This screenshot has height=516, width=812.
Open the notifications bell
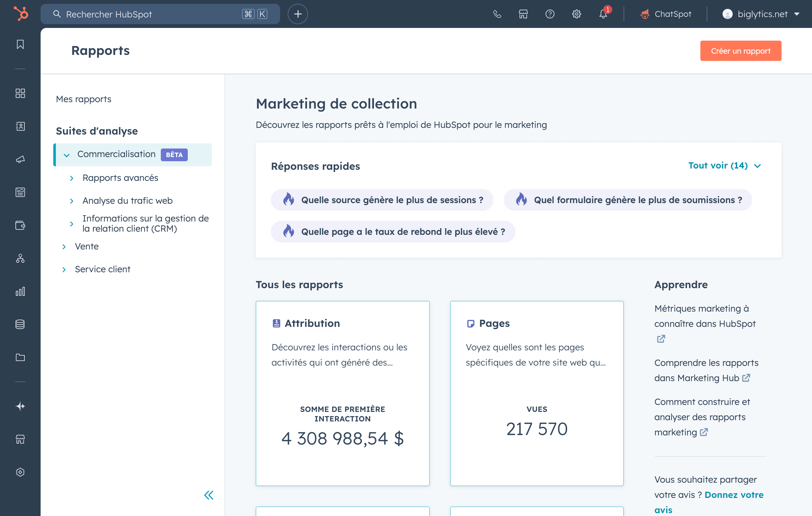[x=603, y=14]
